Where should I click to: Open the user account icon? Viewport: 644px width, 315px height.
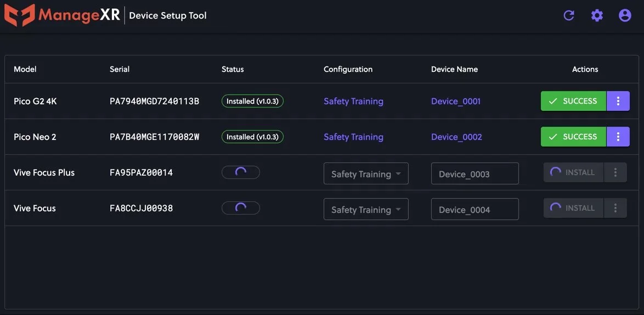(x=625, y=16)
